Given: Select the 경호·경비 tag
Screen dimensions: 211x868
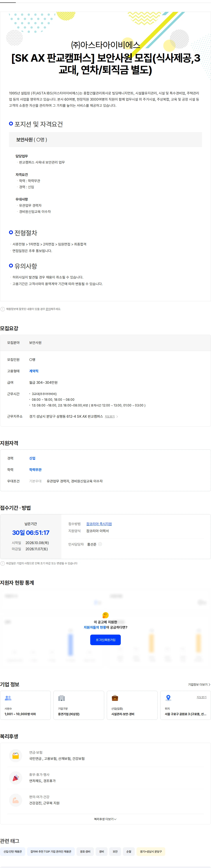Looking at the screenshot, I should point(85,851).
